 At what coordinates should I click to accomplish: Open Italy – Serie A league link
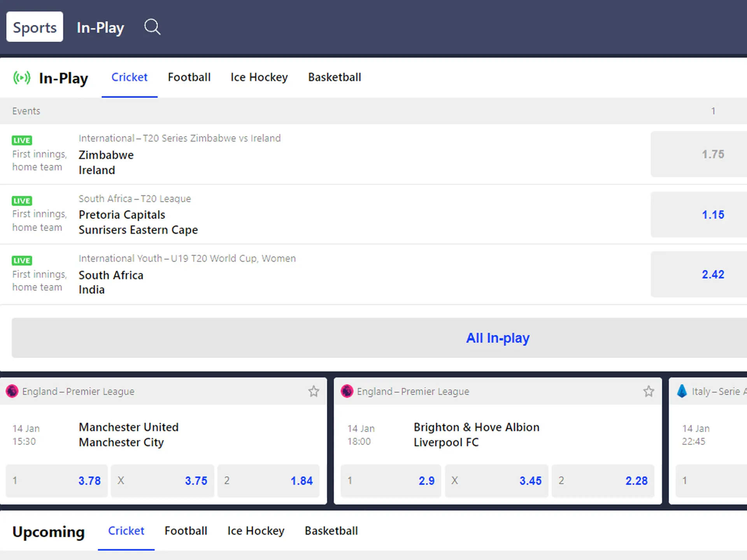(x=719, y=391)
